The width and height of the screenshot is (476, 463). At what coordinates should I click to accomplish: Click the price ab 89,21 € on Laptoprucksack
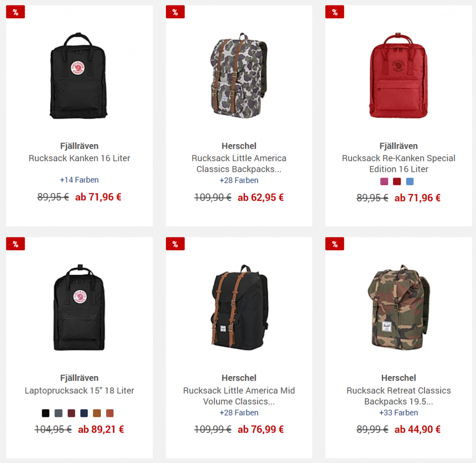click(101, 430)
